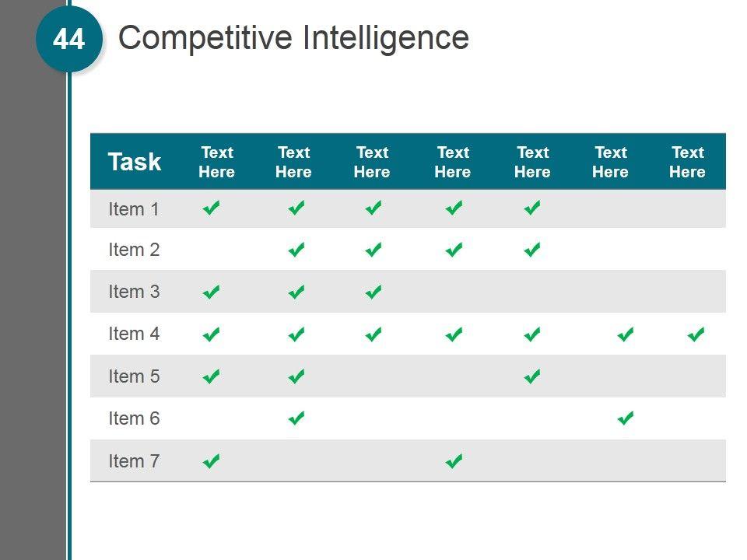The width and height of the screenshot is (747, 560).
Task: Select Item 6's first checkmark
Action: coord(296,418)
